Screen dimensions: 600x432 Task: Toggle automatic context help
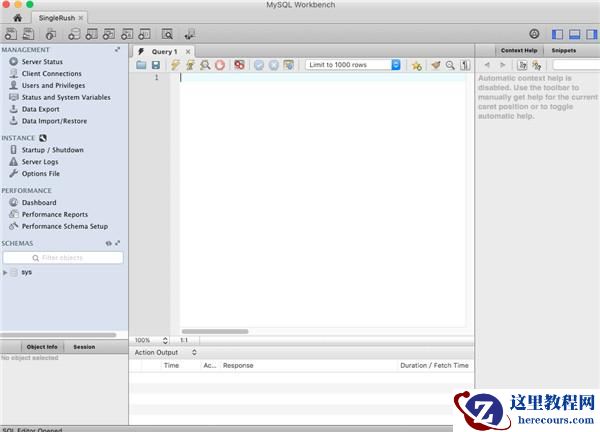click(x=537, y=65)
